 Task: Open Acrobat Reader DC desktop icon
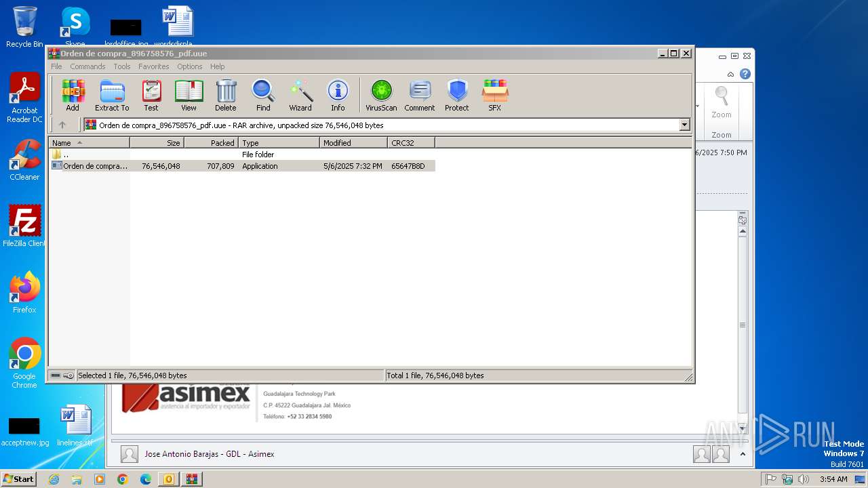coord(24,98)
